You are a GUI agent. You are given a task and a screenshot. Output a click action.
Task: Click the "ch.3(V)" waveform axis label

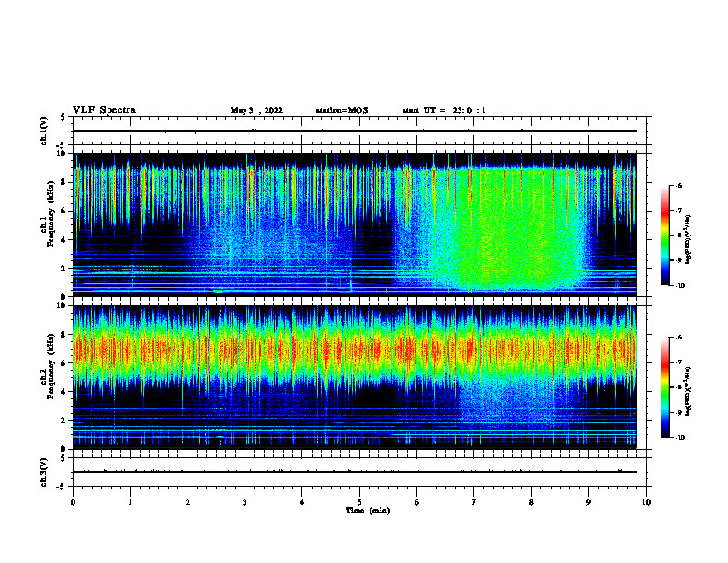pyautogui.click(x=44, y=472)
